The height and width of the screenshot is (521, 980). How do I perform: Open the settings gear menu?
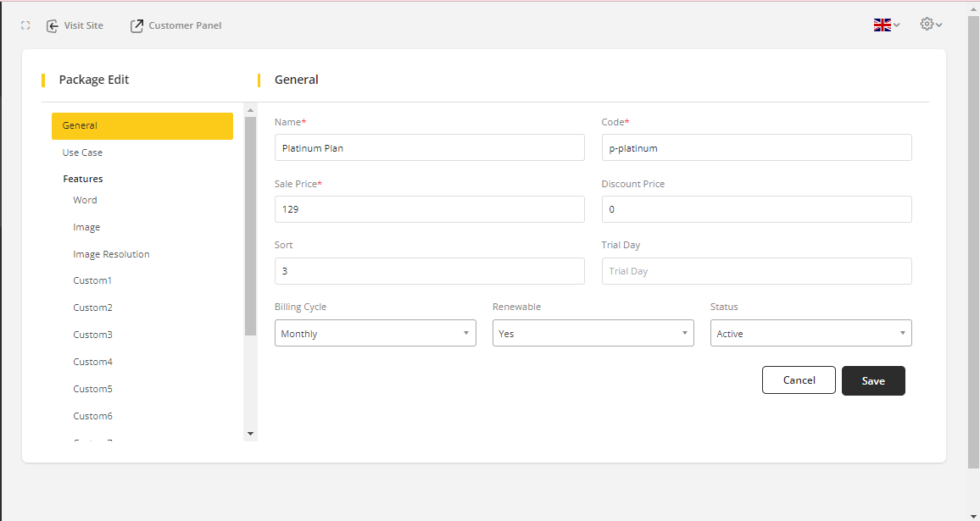(x=931, y=25)
